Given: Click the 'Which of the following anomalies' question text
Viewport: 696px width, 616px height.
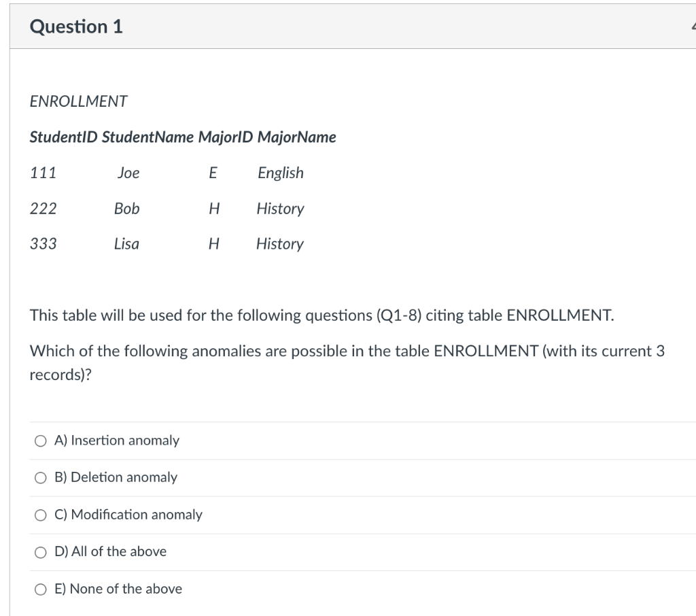Looking at the screenshot, I should pyautogui.click(x=347, y=352).
